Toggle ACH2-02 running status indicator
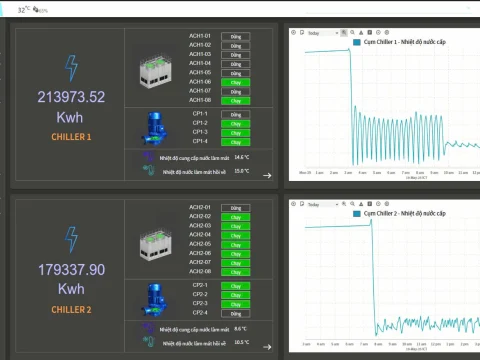 click(x=236, y=217)
